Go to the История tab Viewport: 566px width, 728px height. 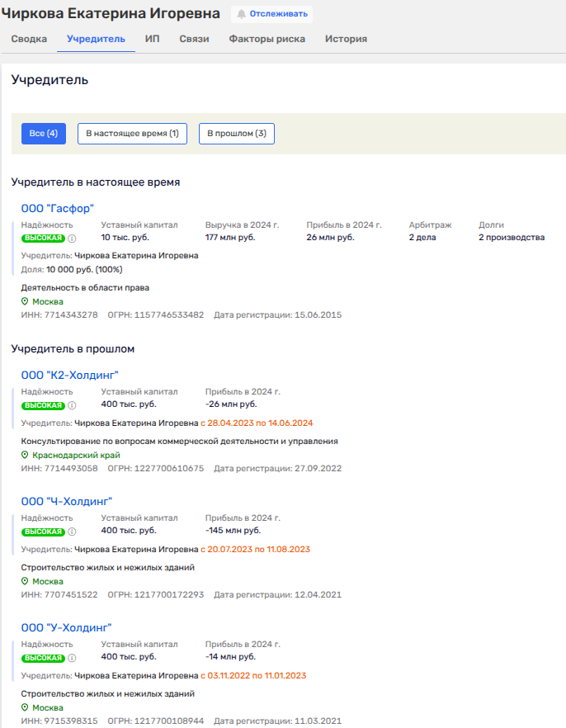point(346,39)
